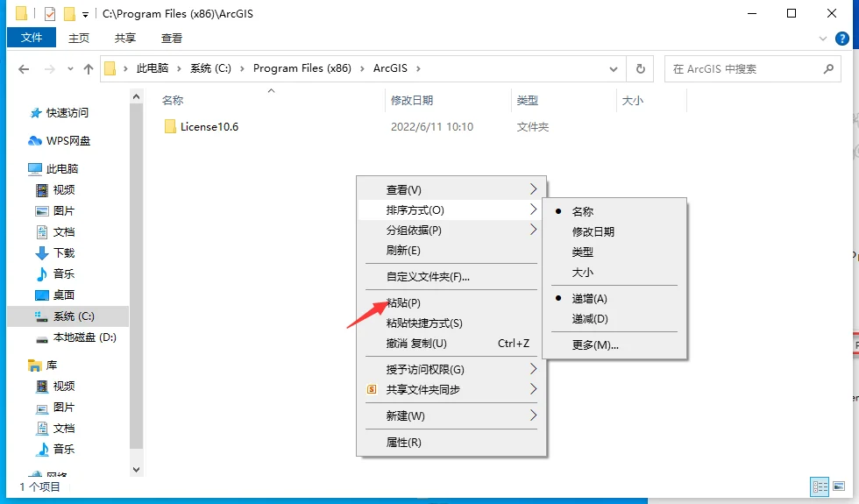
Task: Open 图片 under 库
Action: click(x=55, y=408)
